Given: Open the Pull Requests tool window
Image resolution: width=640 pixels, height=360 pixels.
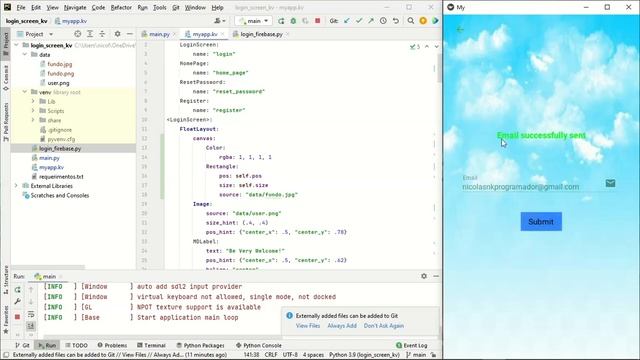Looking at the screenshot, I should click(6, 122).
